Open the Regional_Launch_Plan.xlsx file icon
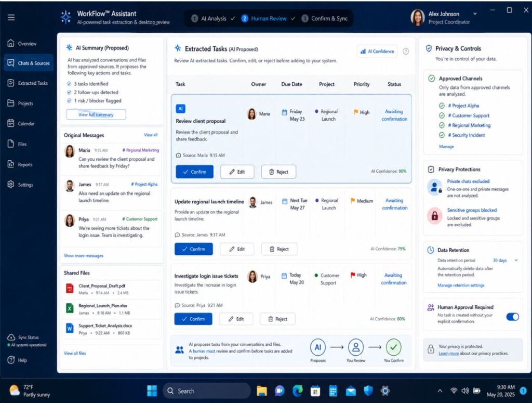The image size is (532, 403). pyautogui.click(x=70, y=308)
